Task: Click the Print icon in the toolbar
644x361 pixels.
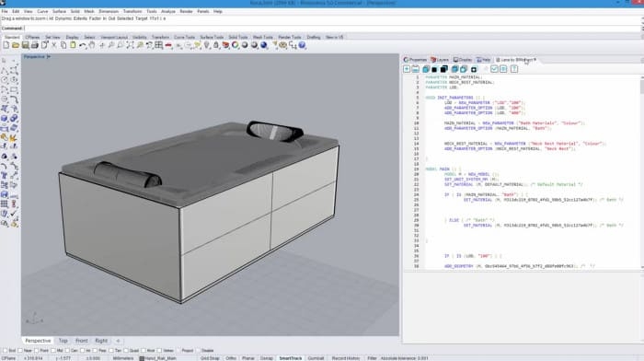Action: tap(35, 45)
